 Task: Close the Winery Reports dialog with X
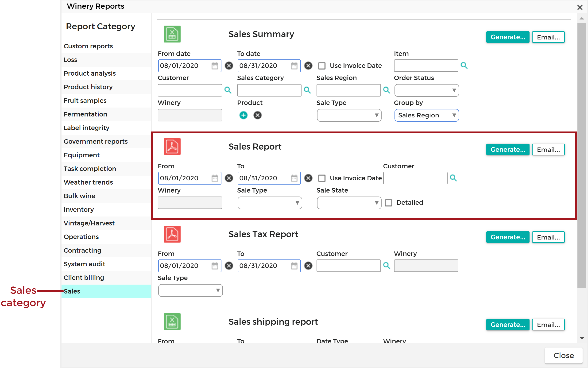[x=580, y=7]
